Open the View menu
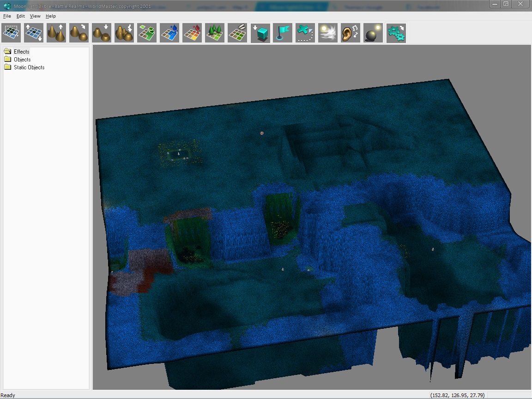Screen dimensions: 532x399 pyautogui.click(x=35, y=16)
